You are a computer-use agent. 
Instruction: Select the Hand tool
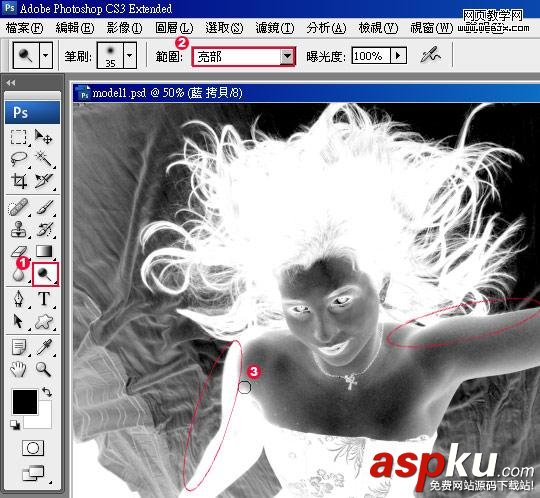pyautogui.click(x=19, y=369)
